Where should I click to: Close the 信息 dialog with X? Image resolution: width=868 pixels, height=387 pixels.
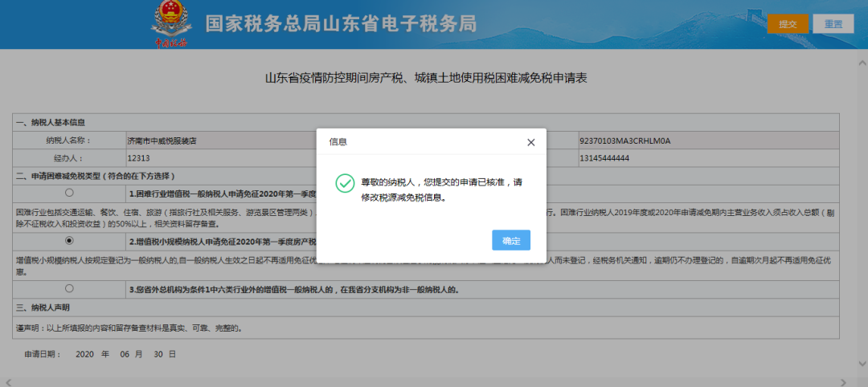tap(531, 143)
